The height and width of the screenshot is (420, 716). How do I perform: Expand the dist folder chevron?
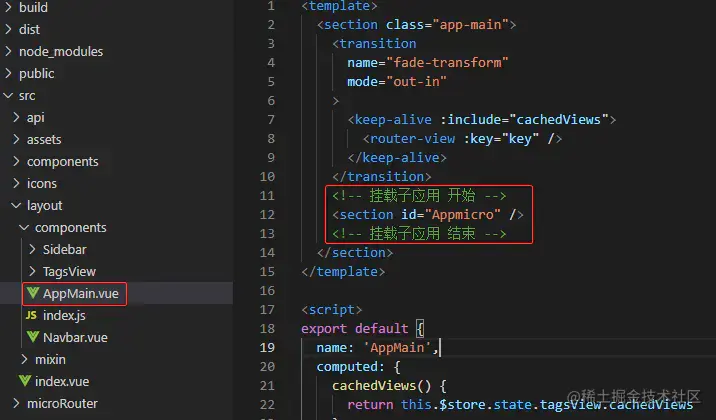point(8,29)
